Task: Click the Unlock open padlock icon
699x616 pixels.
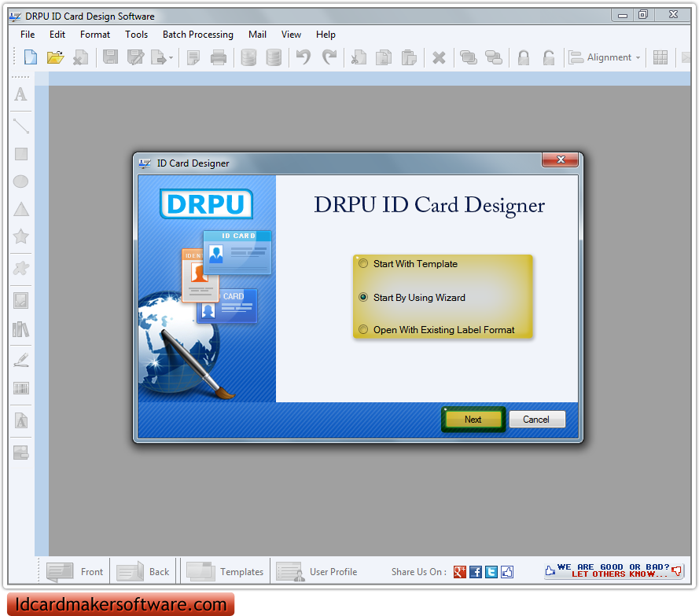Action: coord(549,57)
